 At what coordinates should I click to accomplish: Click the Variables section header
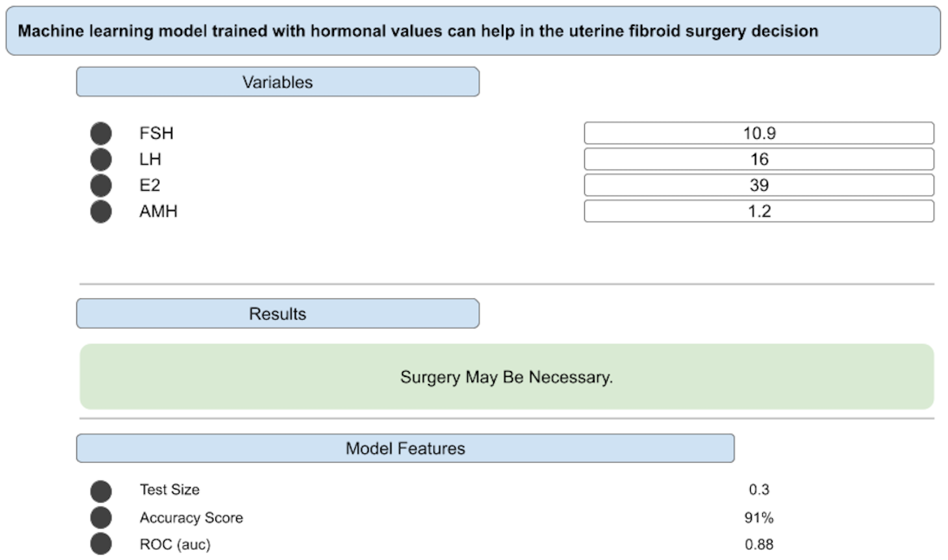278,82
